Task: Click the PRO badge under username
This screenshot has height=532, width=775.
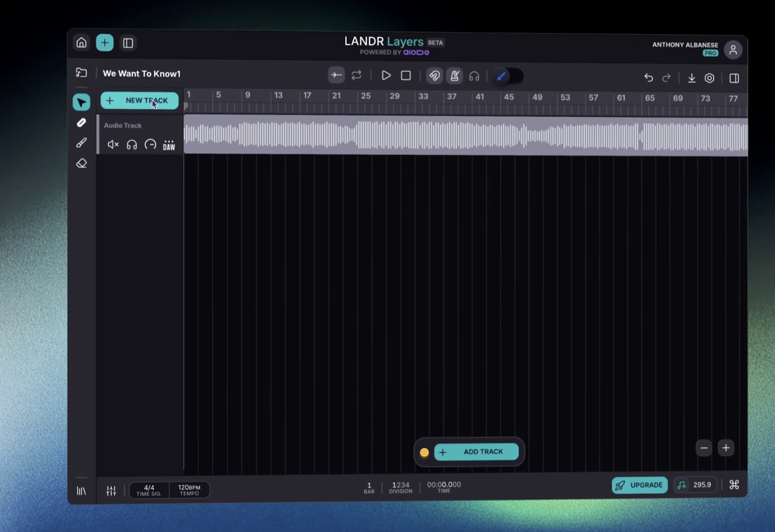Action: coord(710,54)
